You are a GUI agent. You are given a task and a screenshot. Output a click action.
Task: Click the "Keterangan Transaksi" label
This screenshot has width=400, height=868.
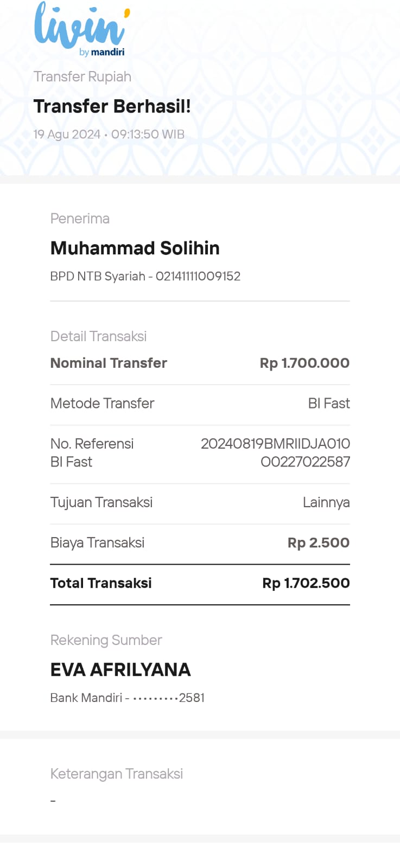point(116,774)
